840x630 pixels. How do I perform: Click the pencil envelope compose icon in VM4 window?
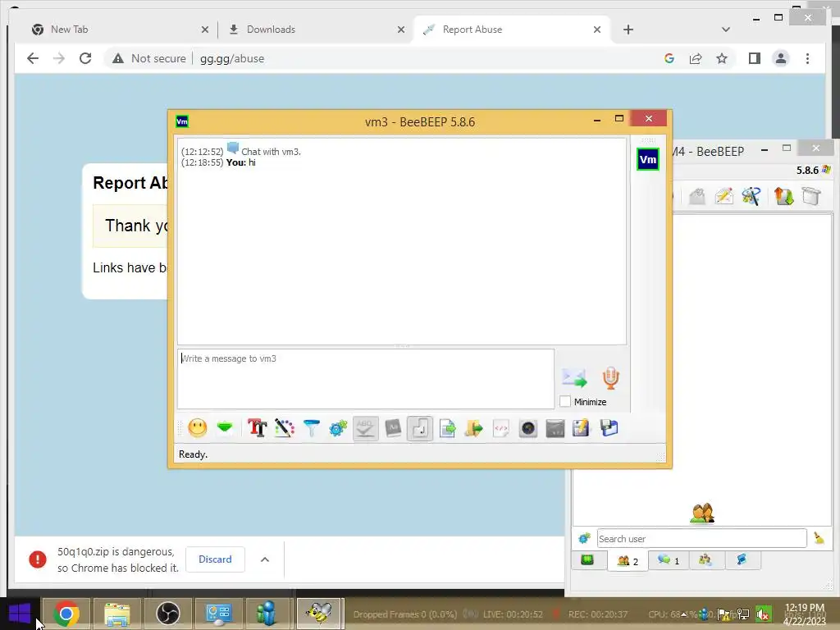click(x=724, y=196)
